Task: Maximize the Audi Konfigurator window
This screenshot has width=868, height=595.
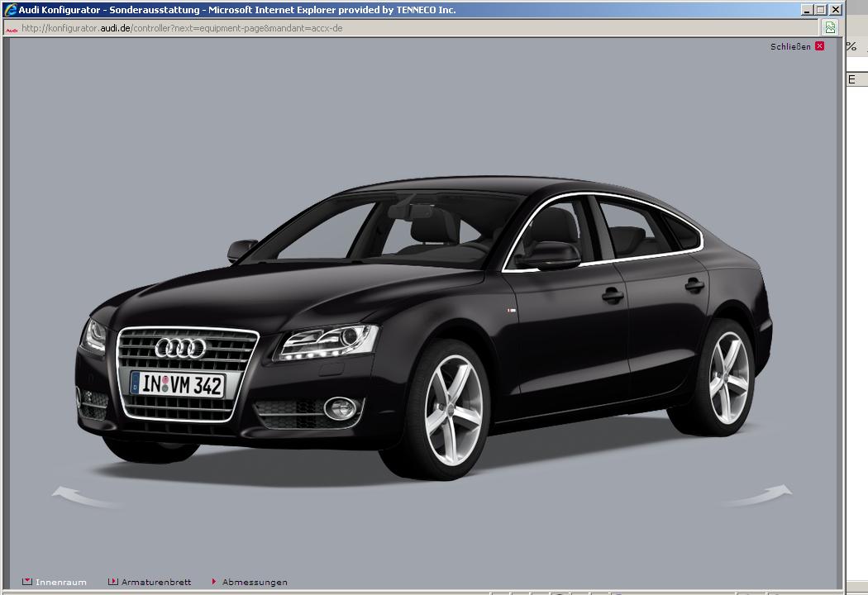Action: point(820,10)
